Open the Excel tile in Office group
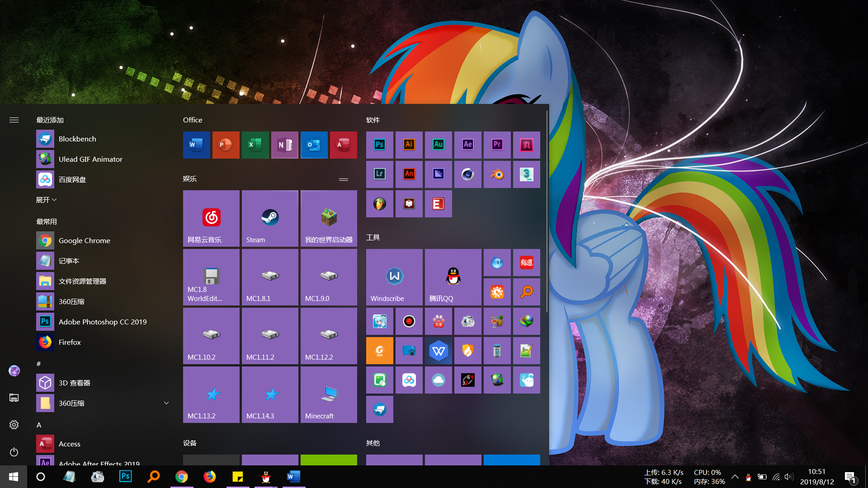This screenshot has height=488, width=868. (x=255, y=145)
